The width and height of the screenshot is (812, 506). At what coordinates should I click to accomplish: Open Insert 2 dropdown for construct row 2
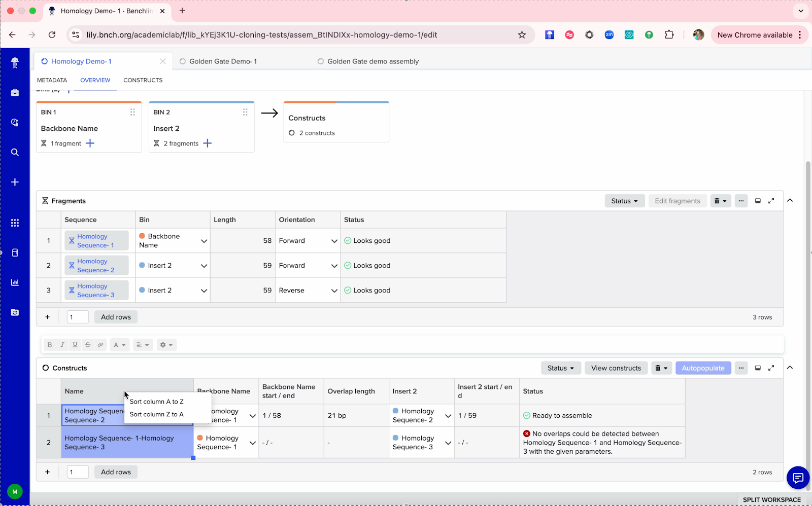pos(448,443)
